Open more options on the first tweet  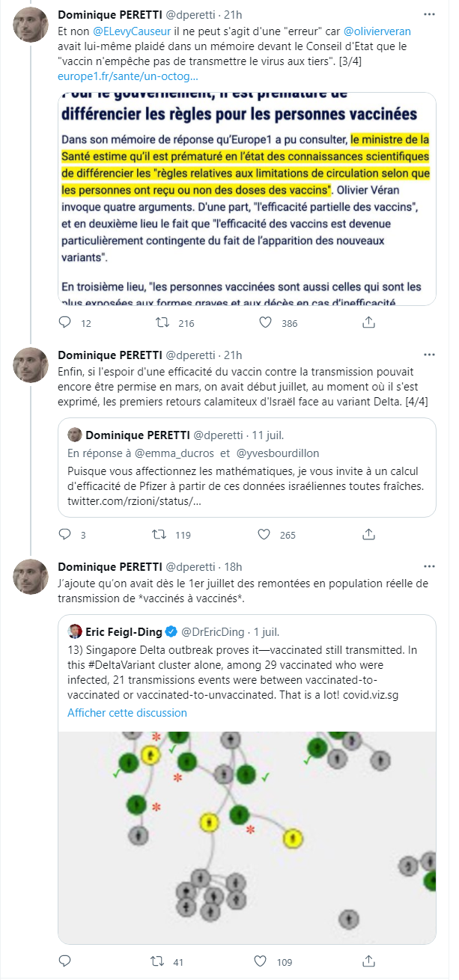[429, 14]
